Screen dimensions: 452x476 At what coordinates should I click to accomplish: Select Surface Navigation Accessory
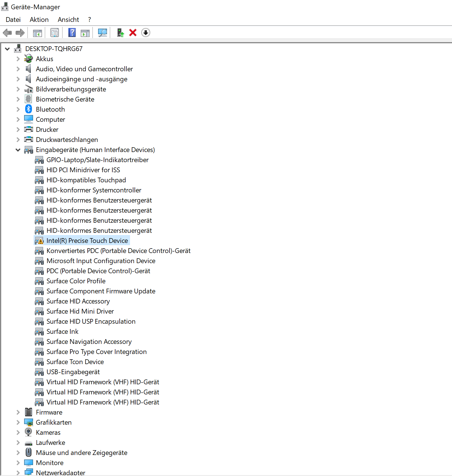(x=89, y=342)
